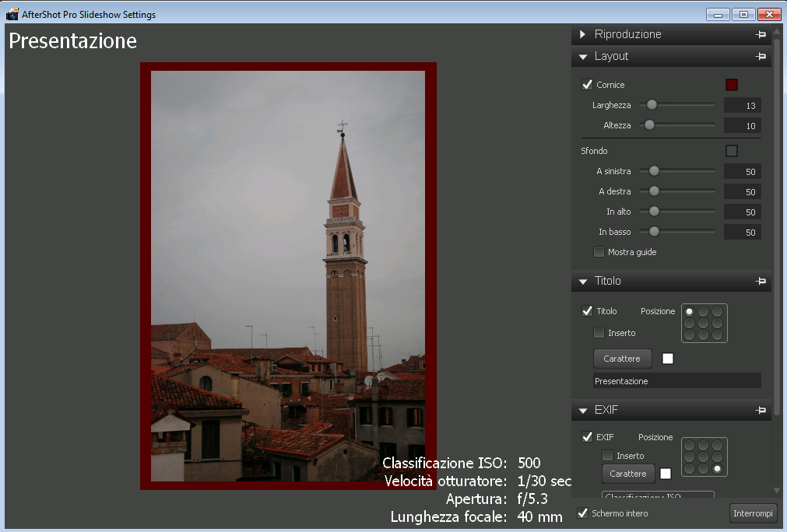Pin the Titolo panel
Image resolution: width=787 pixels, height=532 pixels.
tap(760, 282)
